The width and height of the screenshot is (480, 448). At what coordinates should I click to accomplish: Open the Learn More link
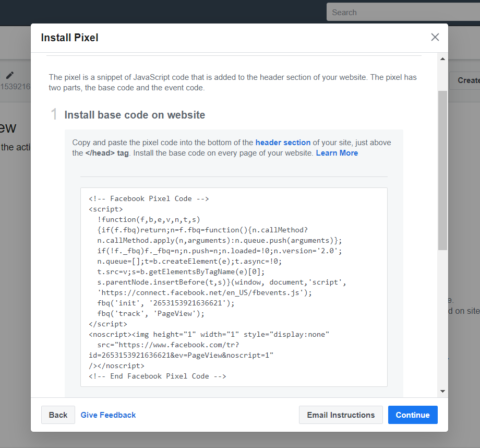click(337, 153)
